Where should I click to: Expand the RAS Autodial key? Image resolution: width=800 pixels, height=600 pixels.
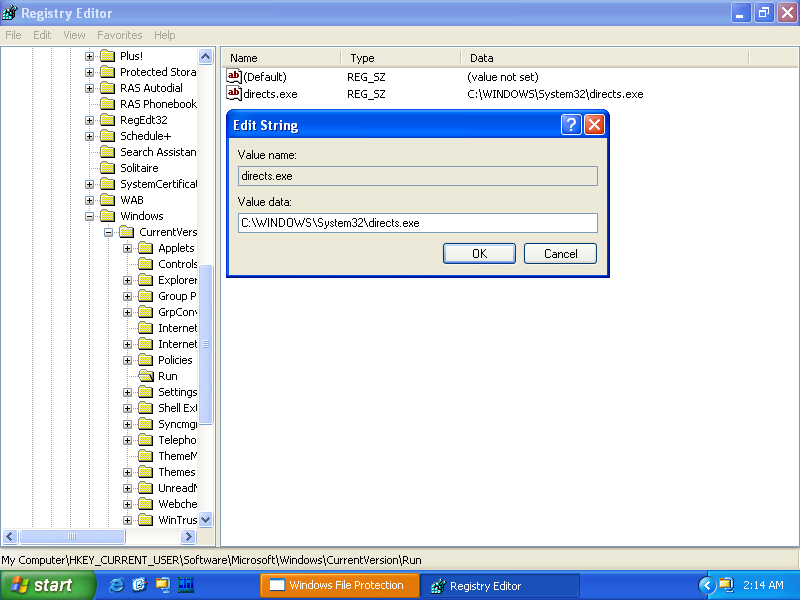click(x=89, y=88)
